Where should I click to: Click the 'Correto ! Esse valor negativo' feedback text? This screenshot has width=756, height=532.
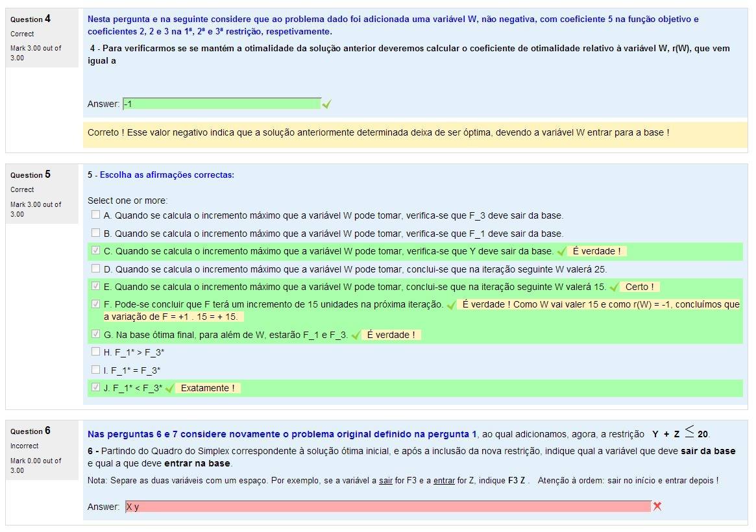(x=378, y=132)
